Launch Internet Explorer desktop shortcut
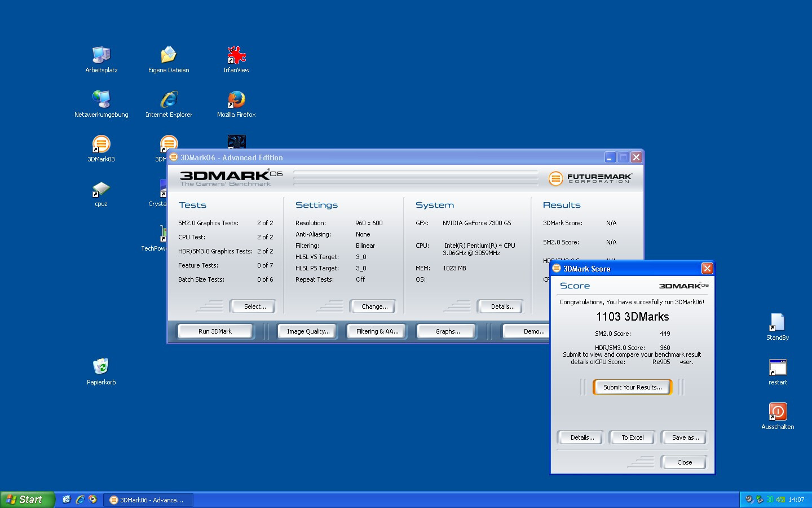Image resolution: width=812 pixels, height=508 pixels. 169,104
